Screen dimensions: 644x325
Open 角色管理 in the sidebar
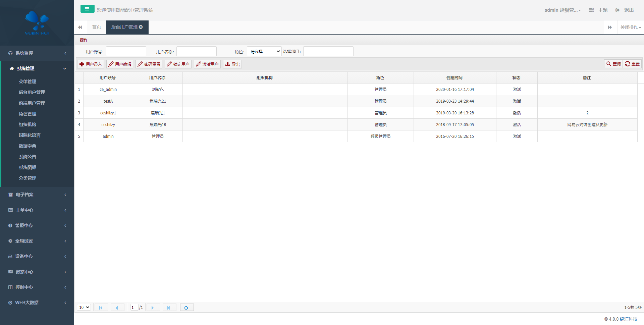[x=28, y=114]
